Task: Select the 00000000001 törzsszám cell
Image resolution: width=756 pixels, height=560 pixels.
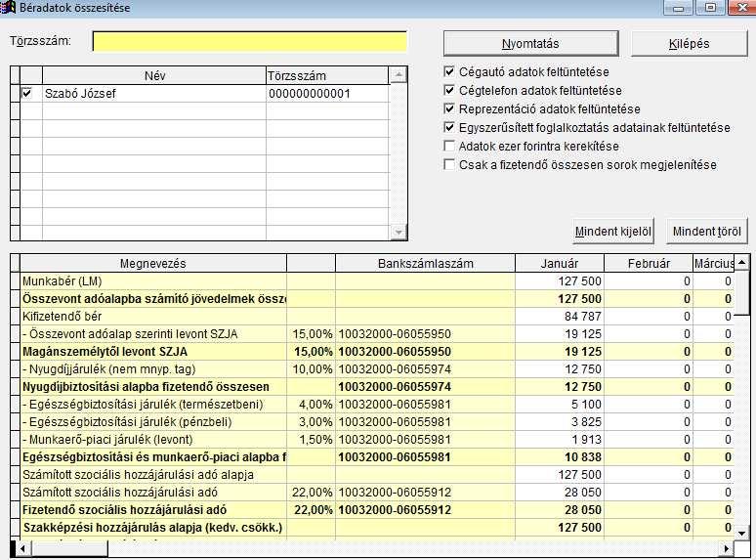Action: pos(327,94)
